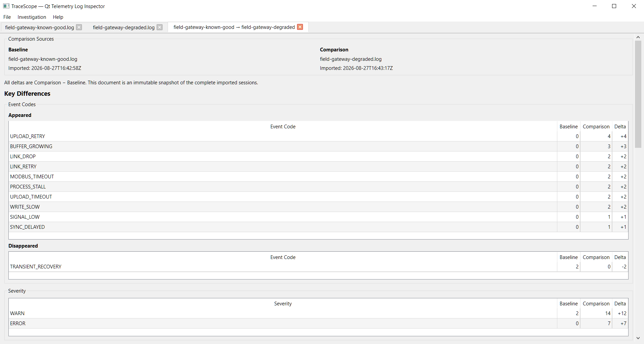Close the field-gateway-known-good.log tab
The width and height of the screenshot is (644, 344).
tap(79, 27)
